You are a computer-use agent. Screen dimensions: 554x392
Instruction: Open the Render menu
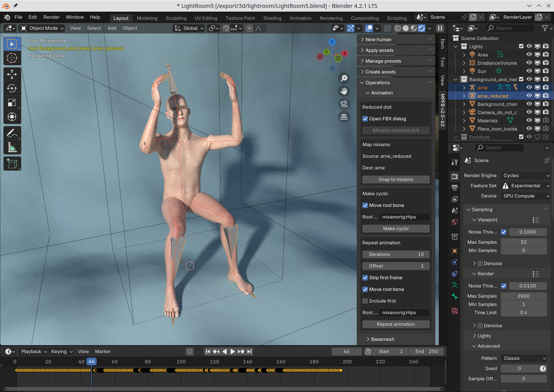[x=51, y=17]
